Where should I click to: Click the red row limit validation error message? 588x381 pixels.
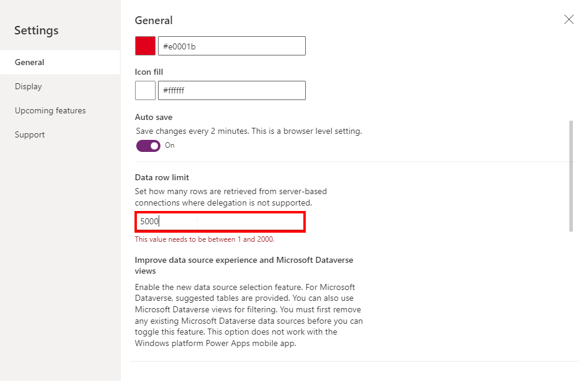[204, 239]
